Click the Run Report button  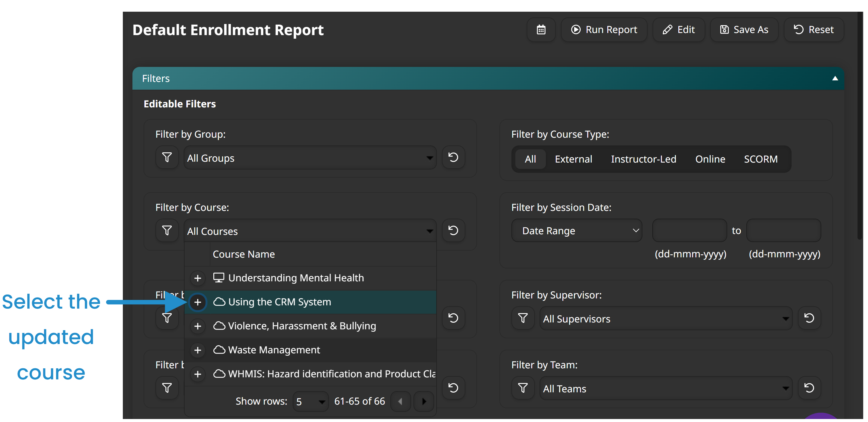coord(604,30)
